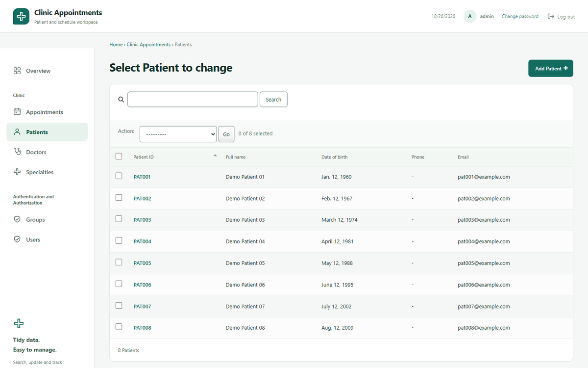Click email pat005@example.com
The image size is (588, 368).
[x=484, y=263]
